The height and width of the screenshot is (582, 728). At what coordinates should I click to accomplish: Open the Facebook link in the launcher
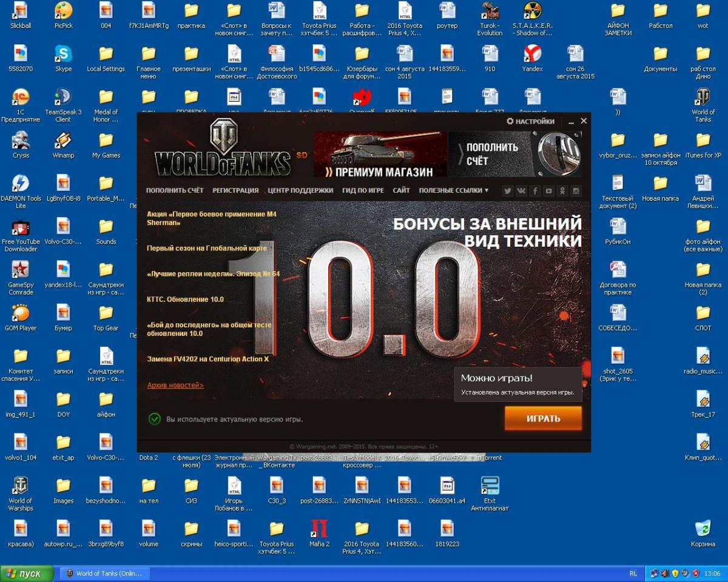535,190
